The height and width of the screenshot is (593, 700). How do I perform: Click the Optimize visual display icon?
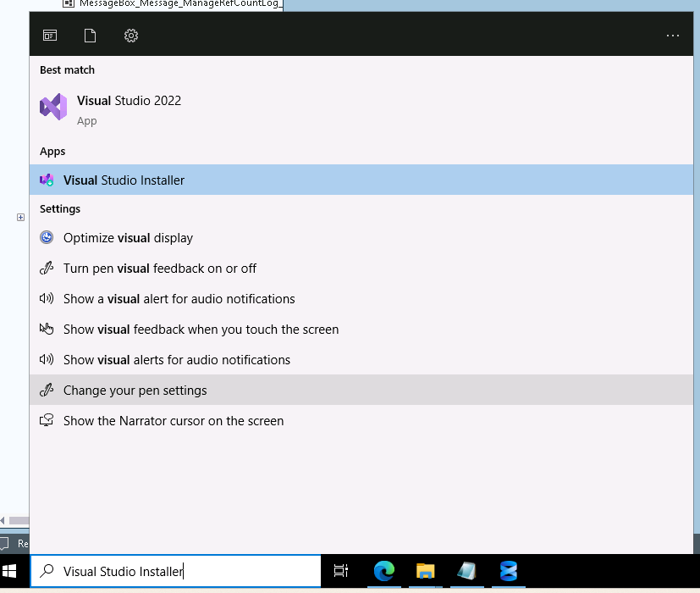(47, 237)
